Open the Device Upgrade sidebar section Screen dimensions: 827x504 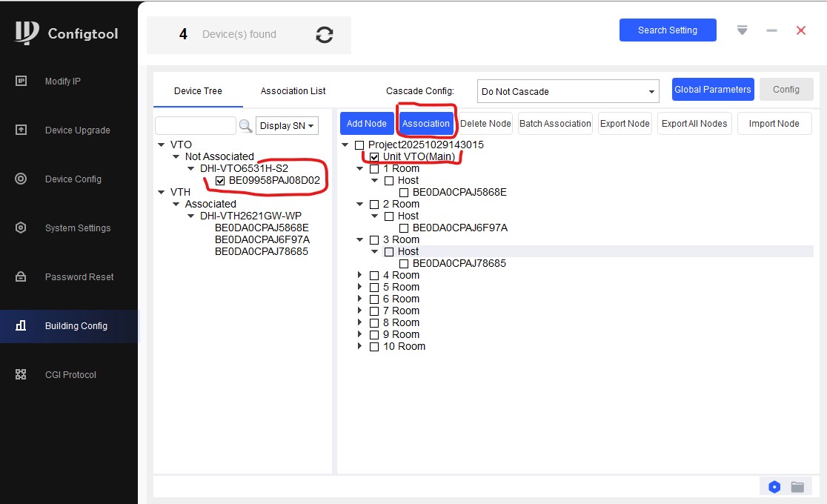click(x=77, y=130)
